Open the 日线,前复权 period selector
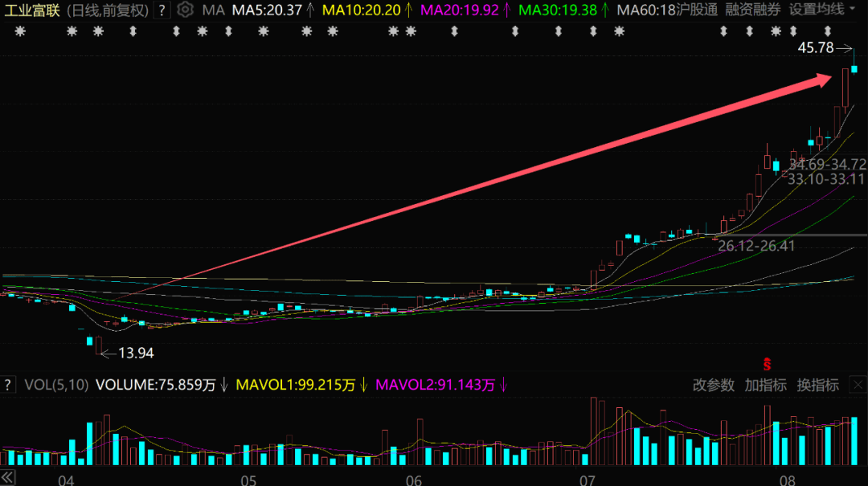The width and height of the screenshot is (868, 486). tap(108, 10)
